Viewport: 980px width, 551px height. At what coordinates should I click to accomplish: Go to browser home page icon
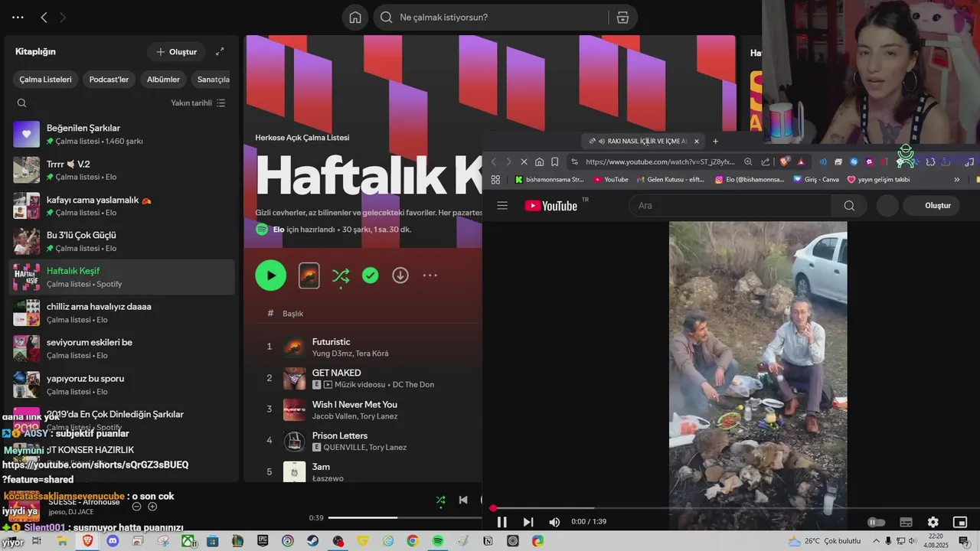coord(539,161)
